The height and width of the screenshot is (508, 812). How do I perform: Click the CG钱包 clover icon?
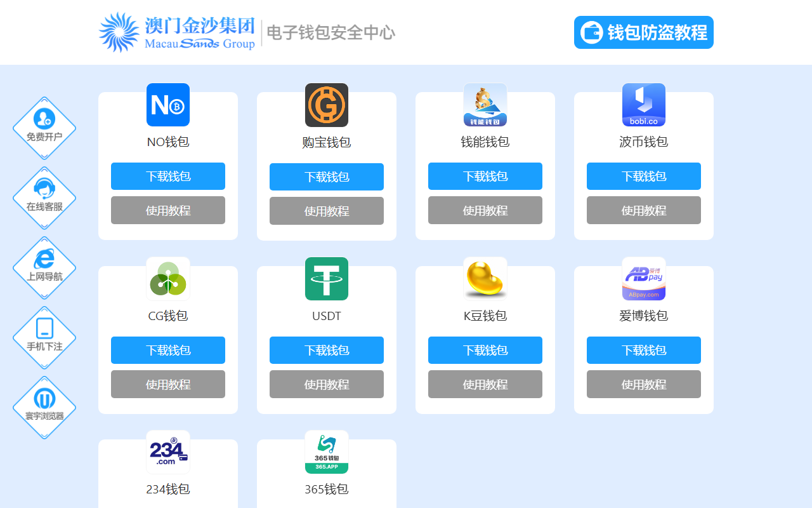coord(168,279)
